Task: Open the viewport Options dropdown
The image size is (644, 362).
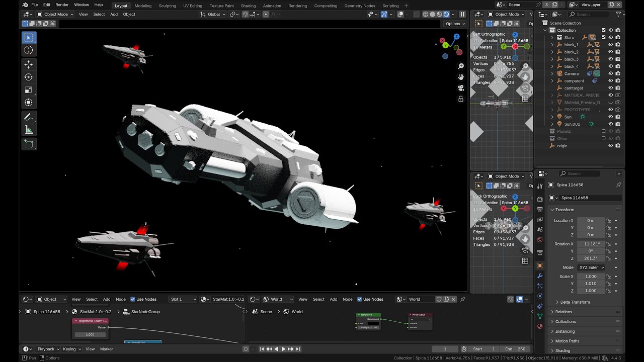Action: (455, 24)
